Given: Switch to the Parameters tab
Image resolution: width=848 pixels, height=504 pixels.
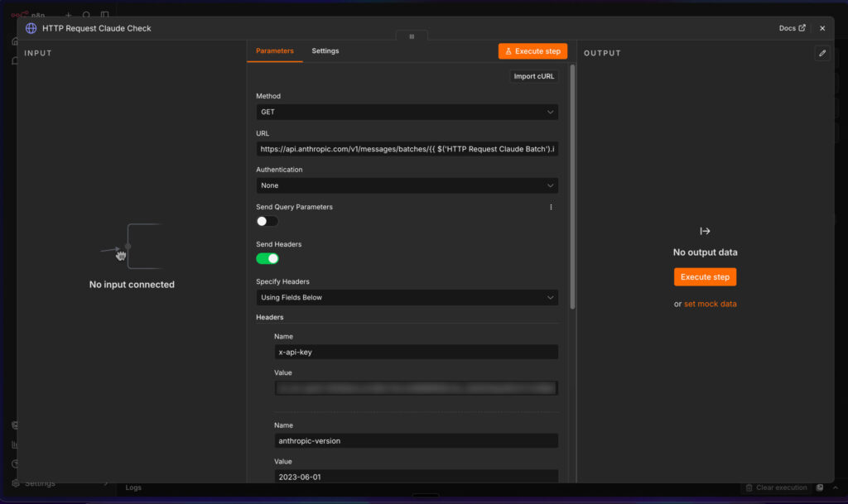Looking at the screenshot, I should pyautogui.click(x=275, y=50).
